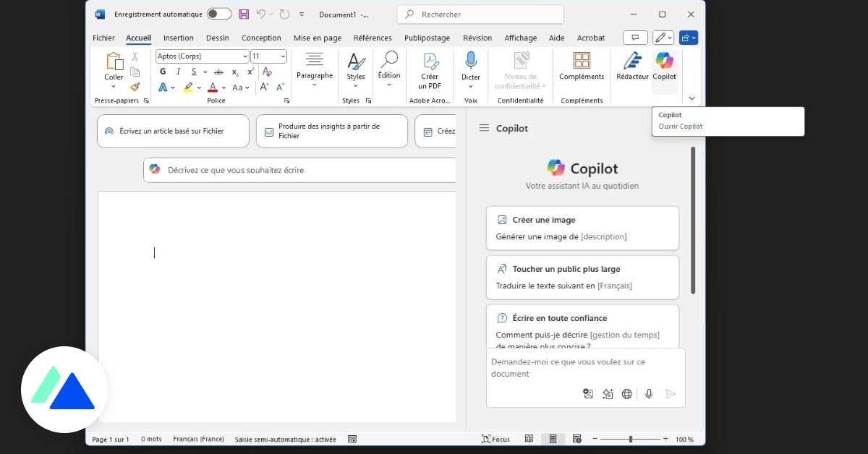Open Copilot from the ribbon
This screenshot has width=868, height=454.
(x=664, y=67)
